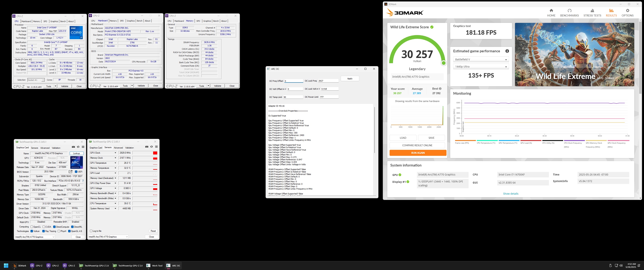
Task: Open hamburger menu in GPU-Z Graphics Card window
Action: pyautogui.click(x=83, y=147)
